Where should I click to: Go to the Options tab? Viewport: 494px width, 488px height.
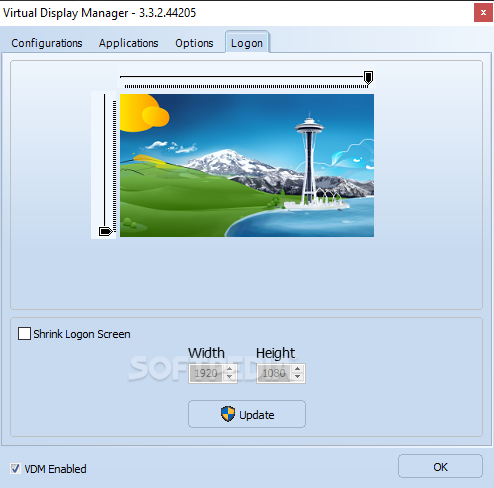point(194,43)
